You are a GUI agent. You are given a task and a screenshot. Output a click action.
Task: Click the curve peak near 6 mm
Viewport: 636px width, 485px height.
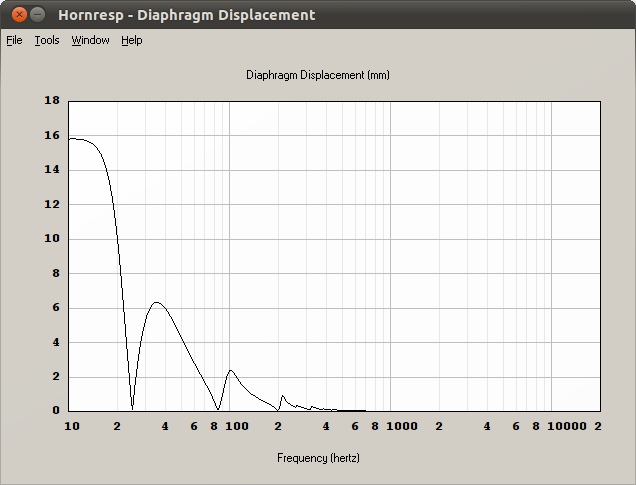point(157,302)
